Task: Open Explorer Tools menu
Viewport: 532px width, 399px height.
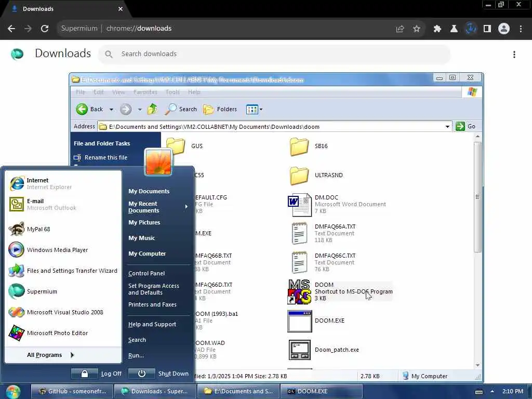Action: 172,92
